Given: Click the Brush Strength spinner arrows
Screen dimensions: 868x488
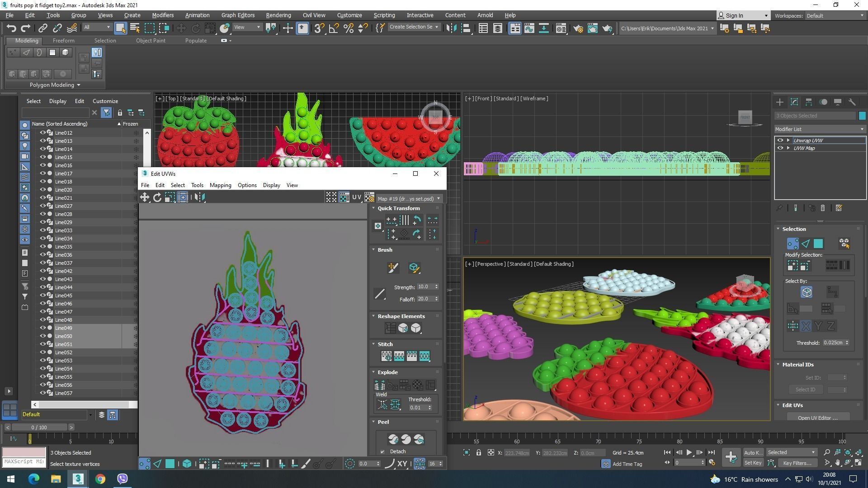Looking at the screenshot, I should pos(436,287).
